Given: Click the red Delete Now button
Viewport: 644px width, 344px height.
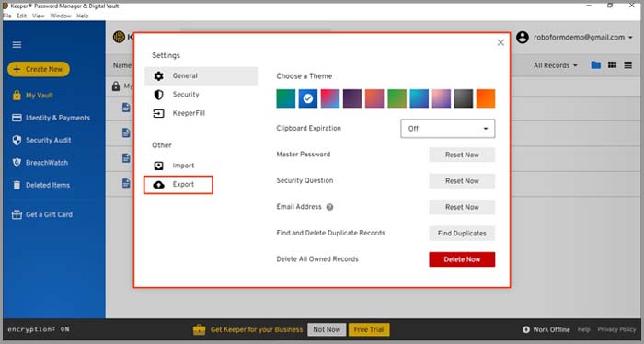Looking at the screenshot, I should [462, 259].
